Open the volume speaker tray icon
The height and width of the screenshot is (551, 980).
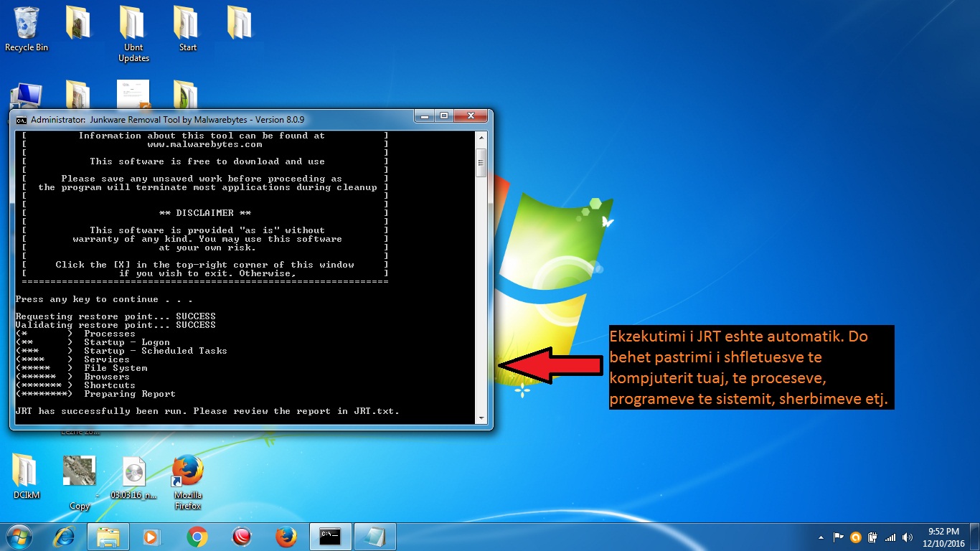click(x=908, y=537)
